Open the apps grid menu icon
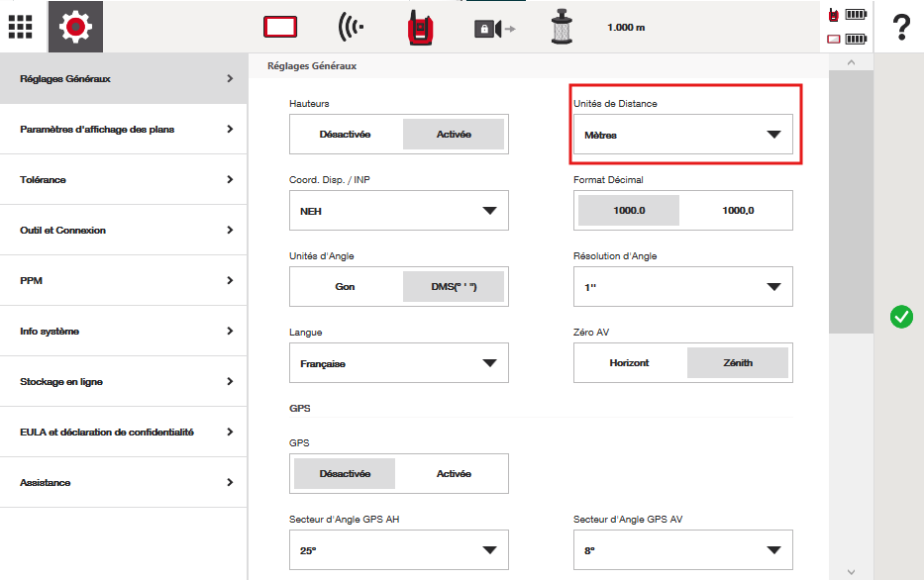This screenshot has width=924, height=580. (21, 27)
